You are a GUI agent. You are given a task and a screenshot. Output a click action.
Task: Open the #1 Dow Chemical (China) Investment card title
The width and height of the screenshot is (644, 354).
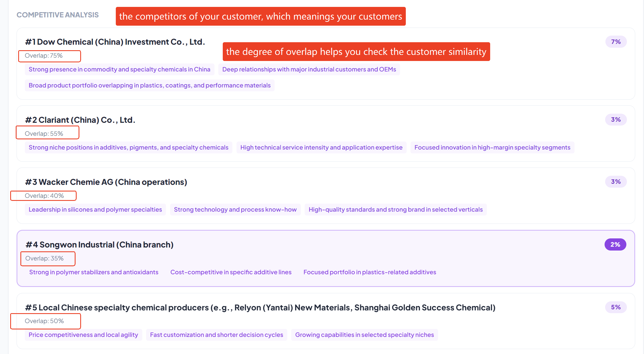coord(115,42)
